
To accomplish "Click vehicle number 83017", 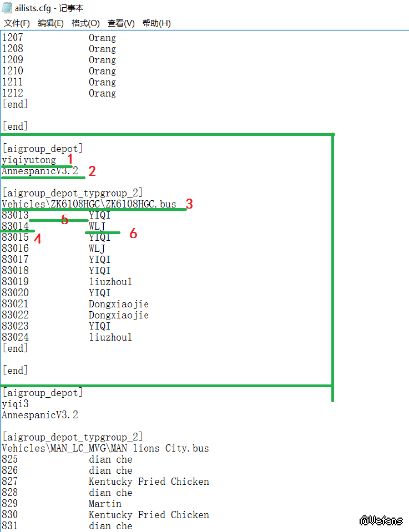I will [16, 260].
